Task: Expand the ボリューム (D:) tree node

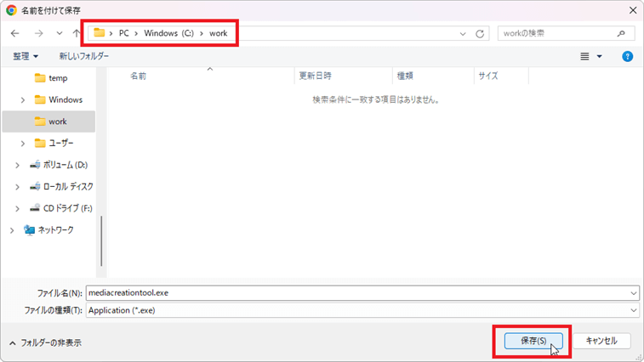Action: click(17, 164)
